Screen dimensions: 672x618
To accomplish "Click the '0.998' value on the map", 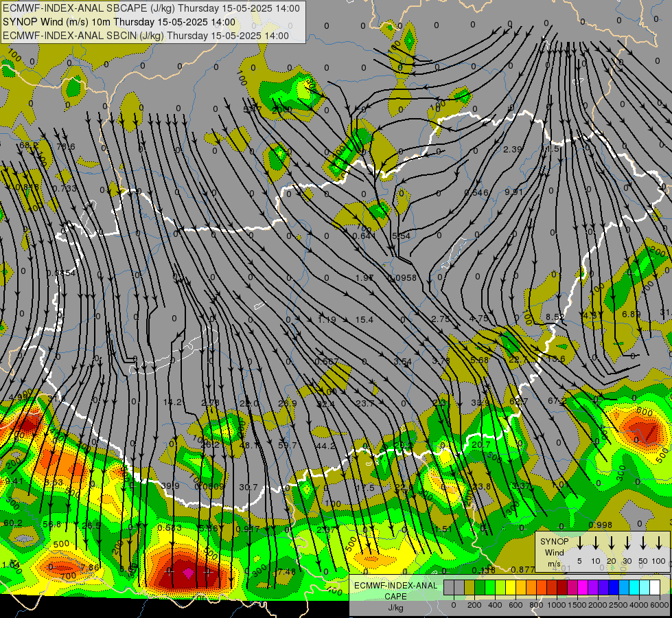I will click(x=601, y=525).
